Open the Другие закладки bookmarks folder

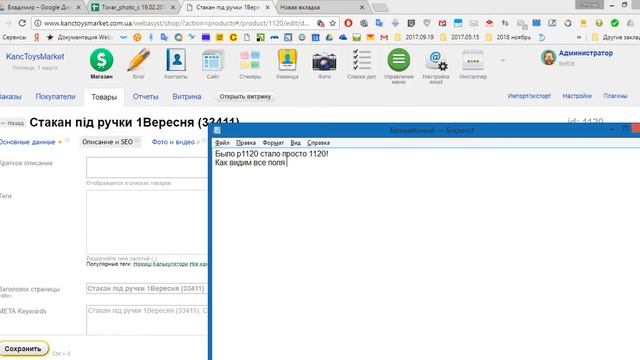tap(616, 37)
